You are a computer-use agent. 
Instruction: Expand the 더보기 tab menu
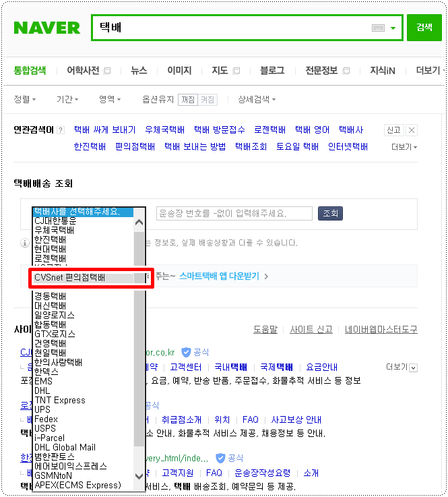(430, 70)
